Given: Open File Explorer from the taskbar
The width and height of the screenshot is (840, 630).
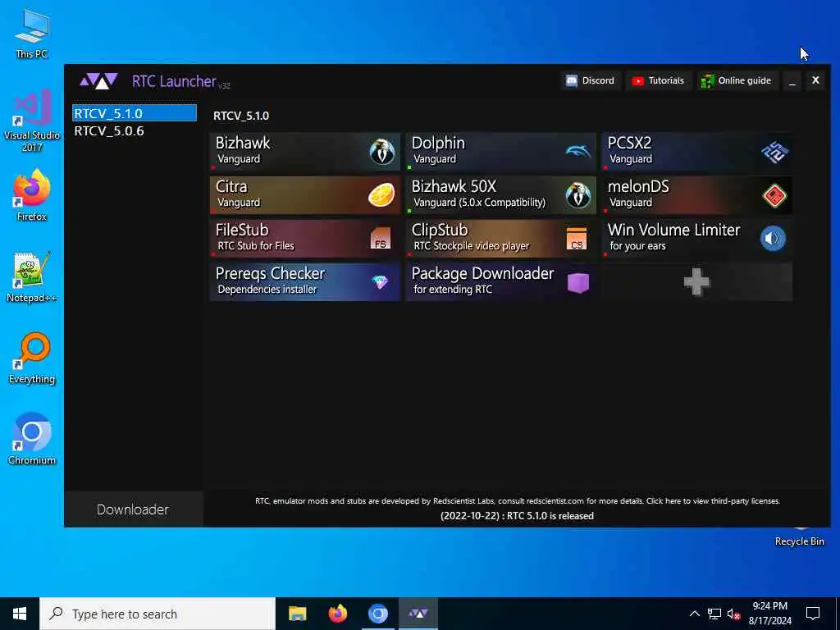Looking at the screenshot, I should [x=297, y=614].
